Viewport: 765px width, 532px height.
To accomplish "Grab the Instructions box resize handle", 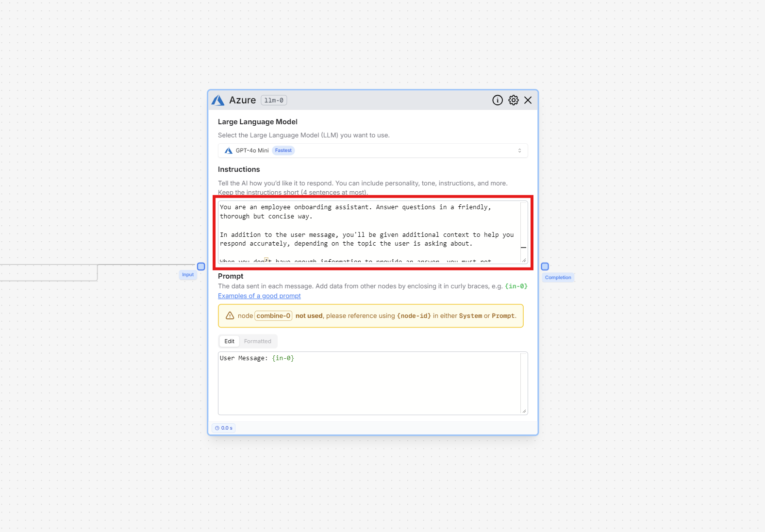I will 524,261.
